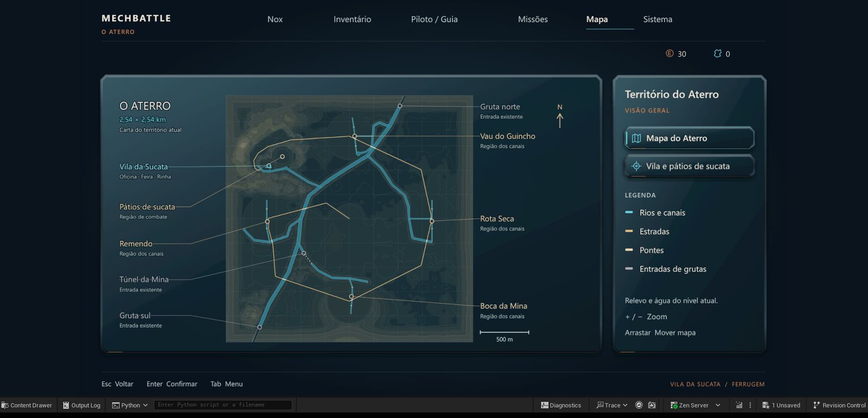Click the north compass arrow
The width and height of the screenshot is (868, 418).
tap(560, 120)
